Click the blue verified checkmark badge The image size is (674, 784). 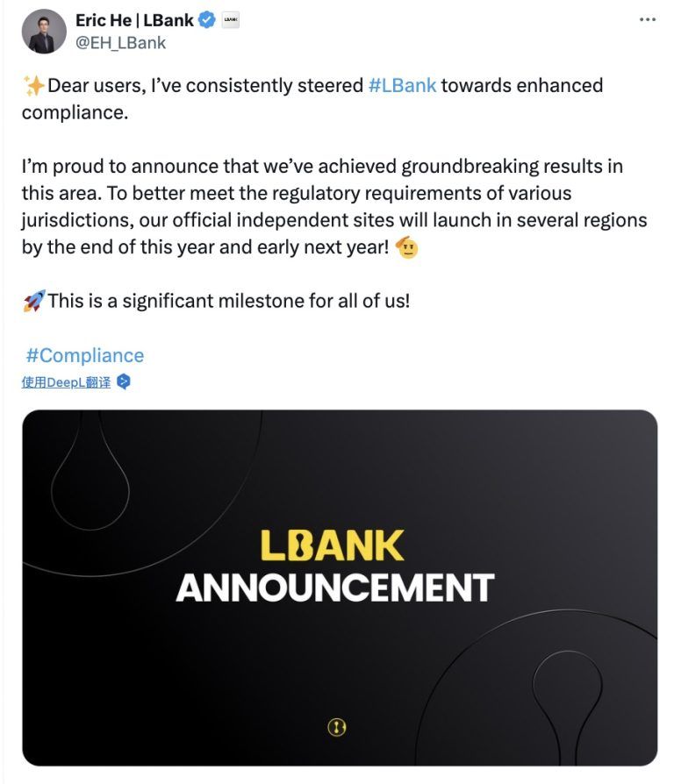(x=207, y=20)
